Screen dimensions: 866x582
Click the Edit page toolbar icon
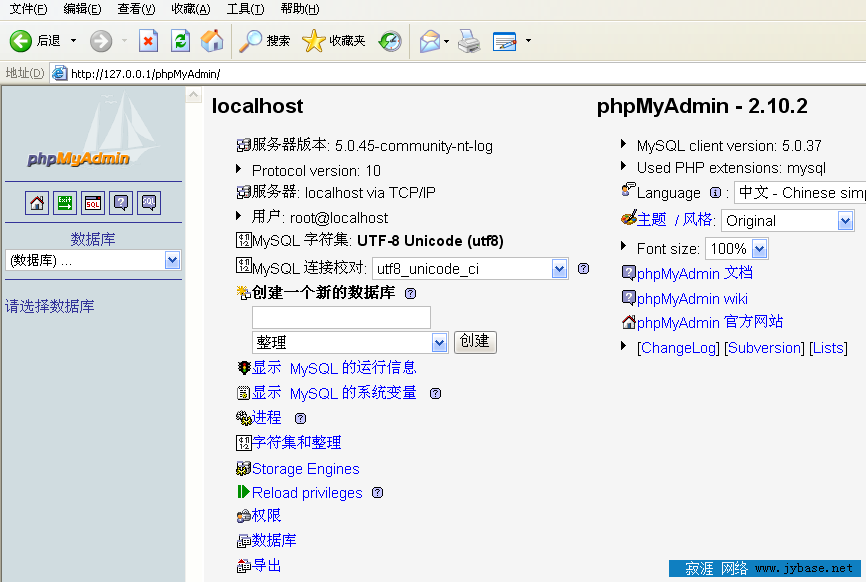tap(504, 41)
